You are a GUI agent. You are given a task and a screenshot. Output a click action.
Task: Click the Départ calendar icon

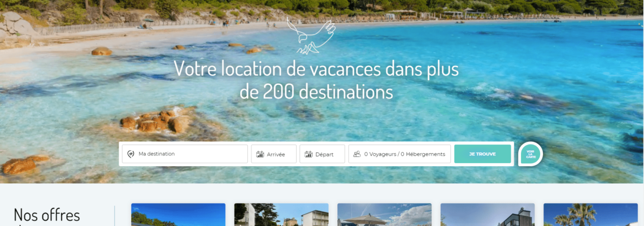[308, 154]
